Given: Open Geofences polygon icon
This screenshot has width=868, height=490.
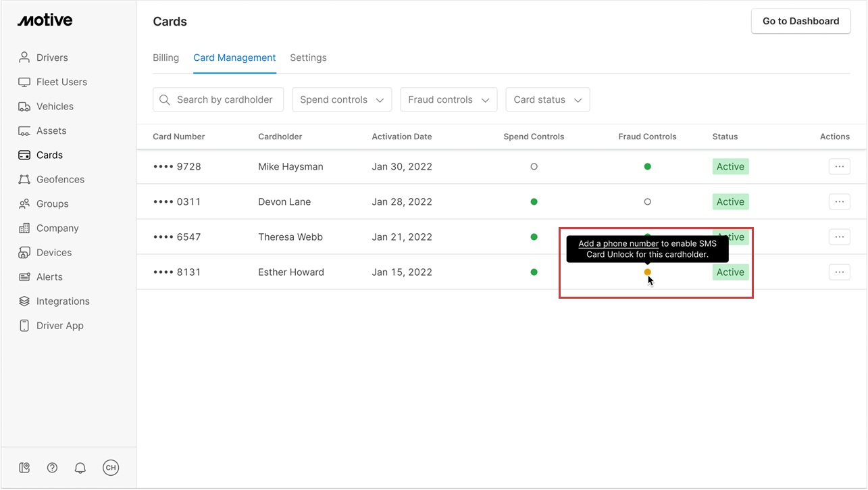Looking at the screenshot, I should click(x=24, y=179).
